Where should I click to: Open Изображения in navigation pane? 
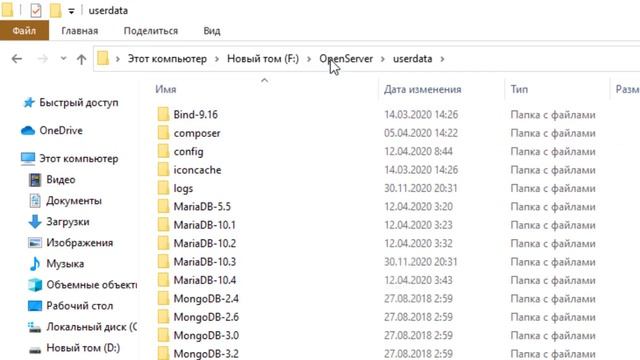(80, 243)
